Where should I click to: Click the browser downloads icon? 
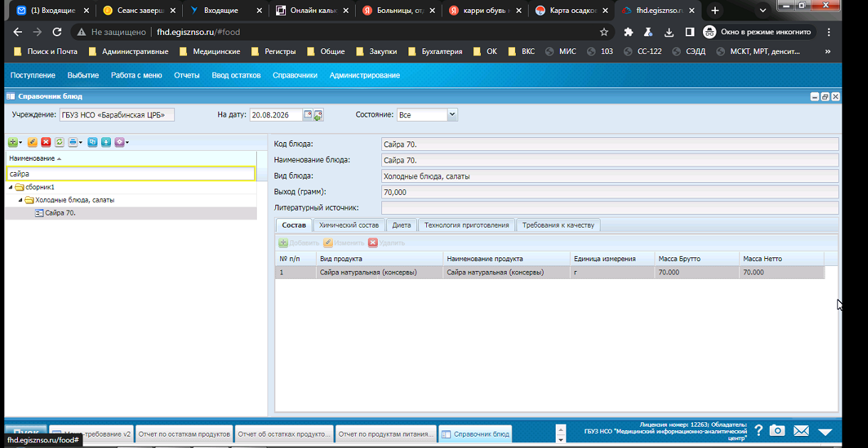coord(669,32)
